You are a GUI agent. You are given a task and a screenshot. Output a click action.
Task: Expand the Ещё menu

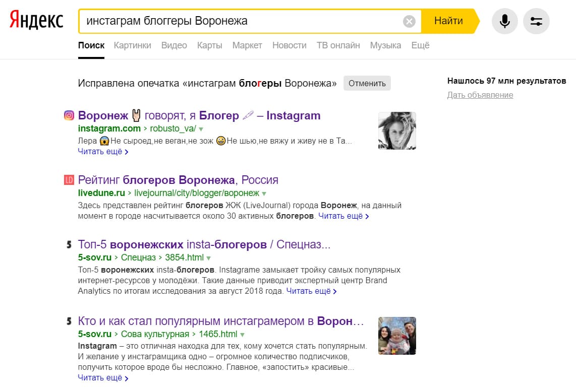pyautogui.click(x=420, y=45)
